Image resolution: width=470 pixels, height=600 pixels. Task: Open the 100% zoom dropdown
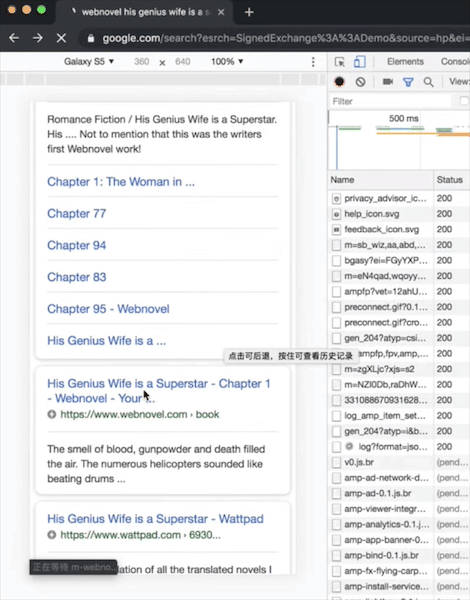coord(227,62)
